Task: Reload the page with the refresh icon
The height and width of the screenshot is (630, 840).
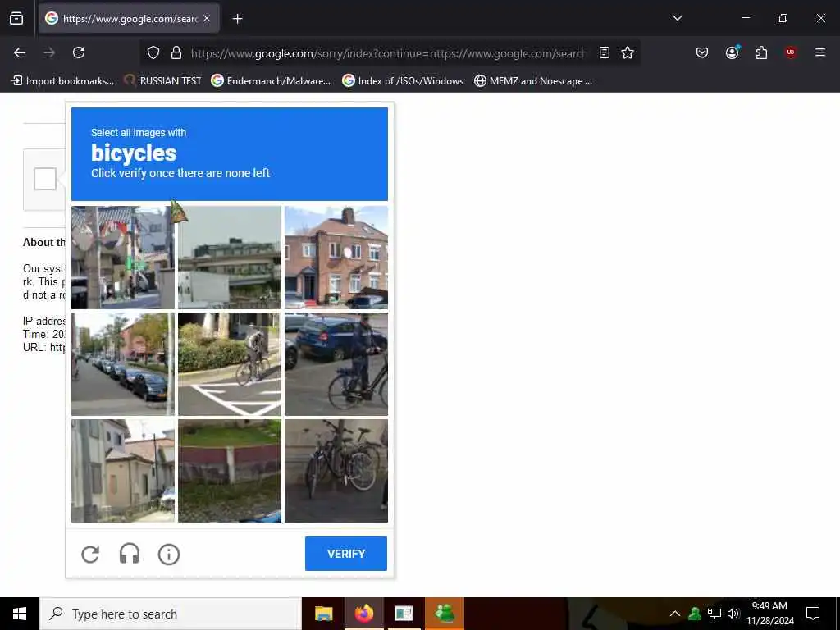Action: coord(79,52)
